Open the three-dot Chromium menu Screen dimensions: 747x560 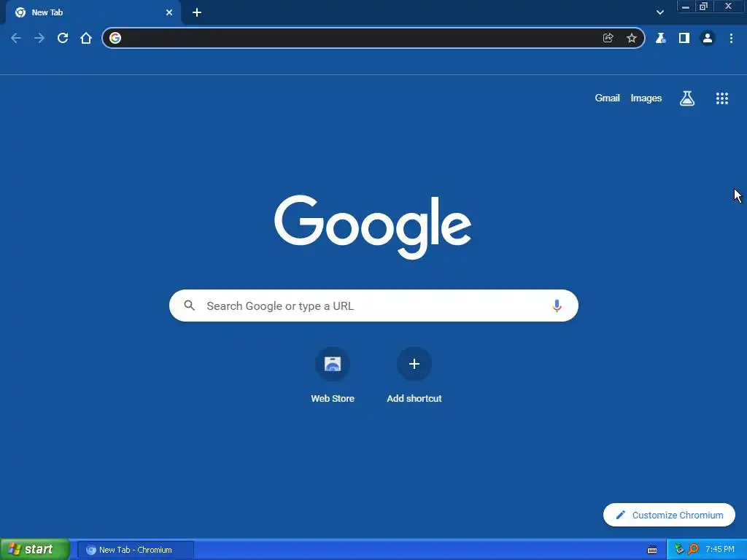(x=731, y=38)
